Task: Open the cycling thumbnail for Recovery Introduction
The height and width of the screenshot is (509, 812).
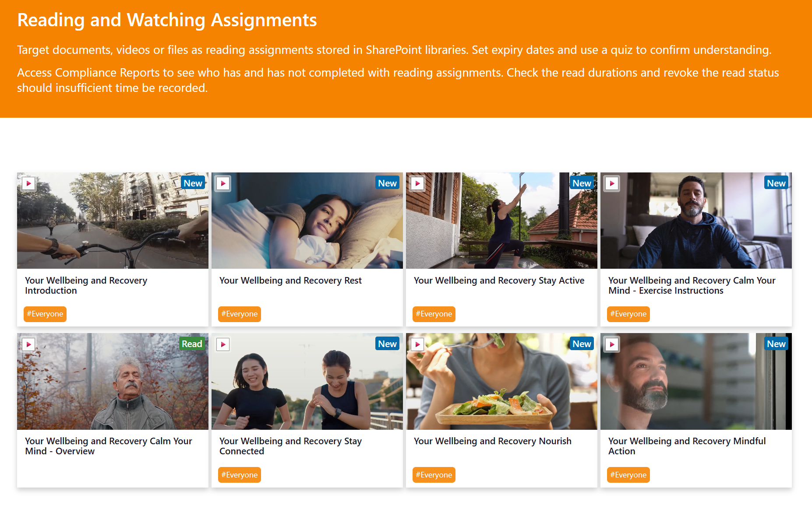Action: click(x=113, y=221)
